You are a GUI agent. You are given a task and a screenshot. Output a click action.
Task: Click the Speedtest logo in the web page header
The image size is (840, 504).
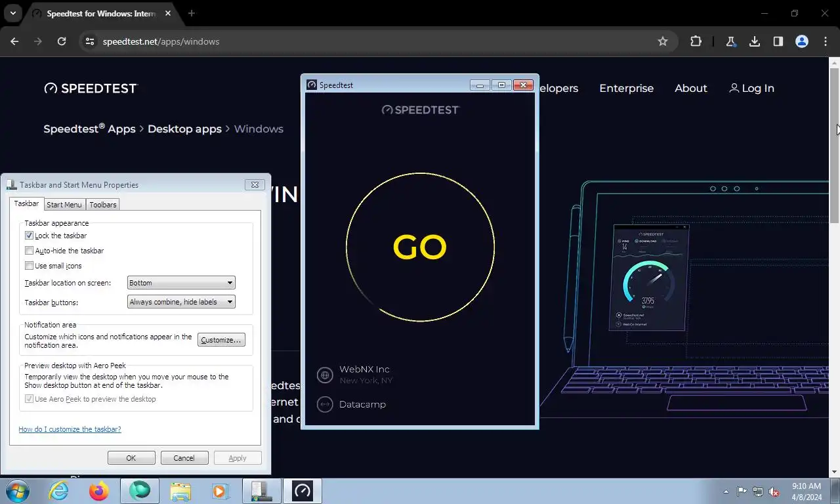point(91,88)
